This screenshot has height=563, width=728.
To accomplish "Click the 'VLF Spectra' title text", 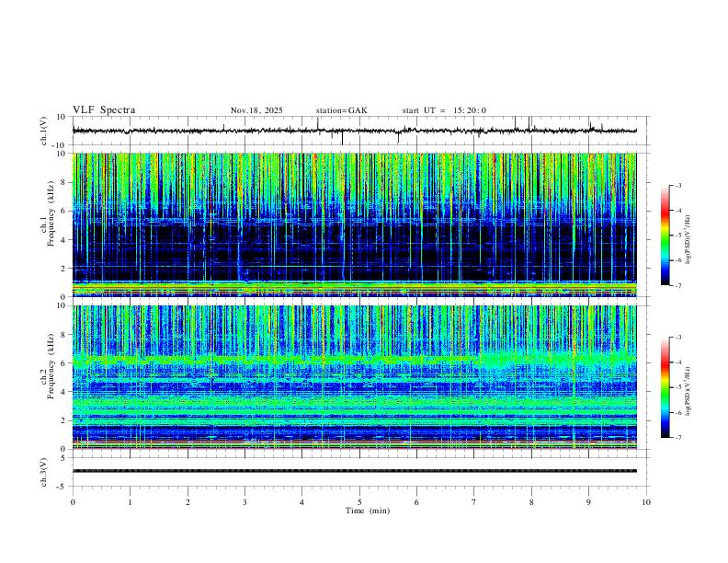I will click(x=104, y=110).
